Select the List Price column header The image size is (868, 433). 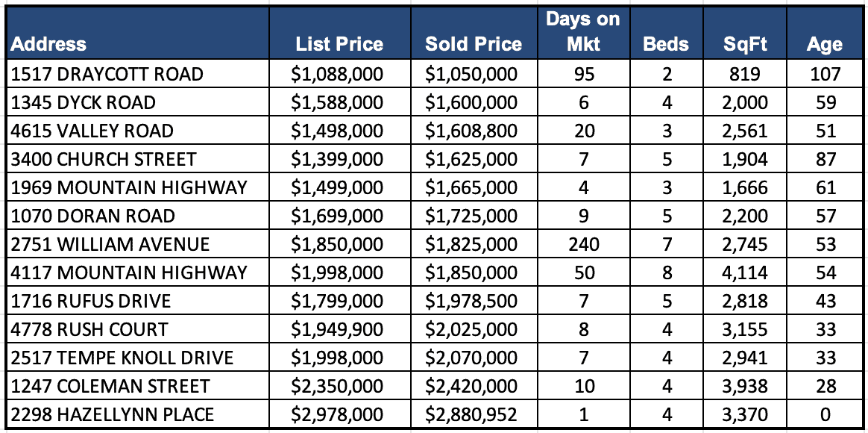pyautogui.click(x=339, y=44)
